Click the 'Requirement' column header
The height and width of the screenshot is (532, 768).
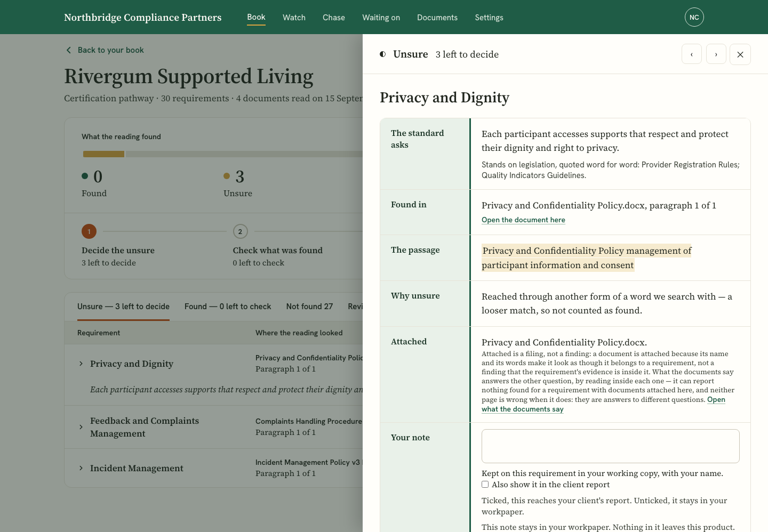coord(99,333)
